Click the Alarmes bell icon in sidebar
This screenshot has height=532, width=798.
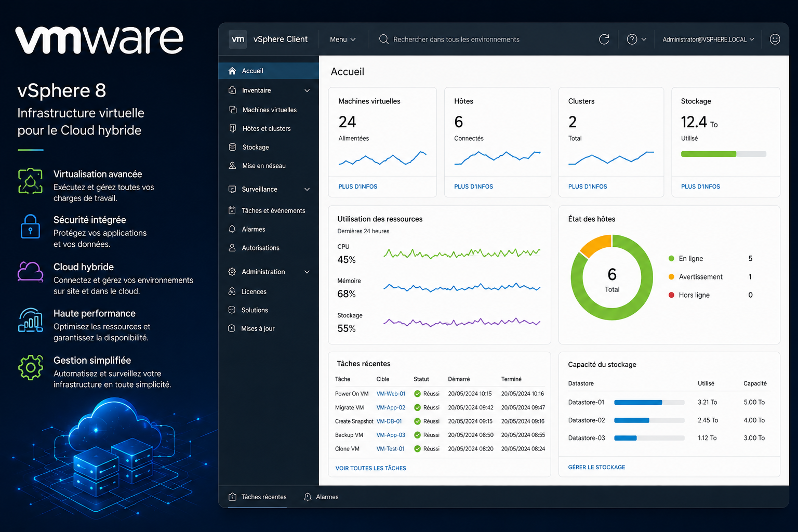(232, 229)
